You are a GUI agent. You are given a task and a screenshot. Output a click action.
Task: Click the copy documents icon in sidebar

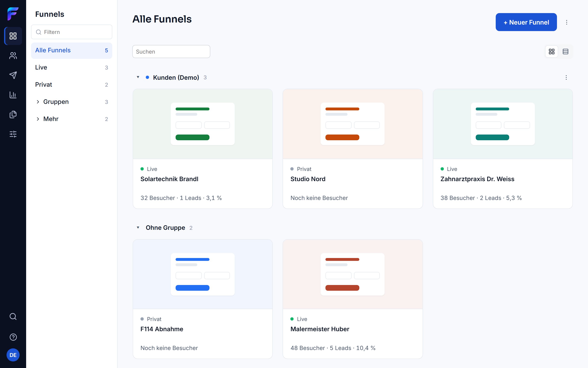(13, 114)
